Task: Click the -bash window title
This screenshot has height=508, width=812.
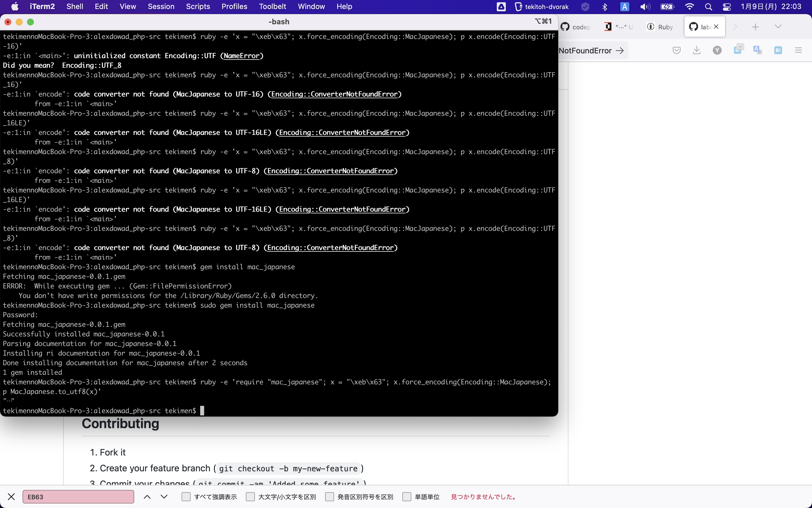Action: (x=279, y=22)
